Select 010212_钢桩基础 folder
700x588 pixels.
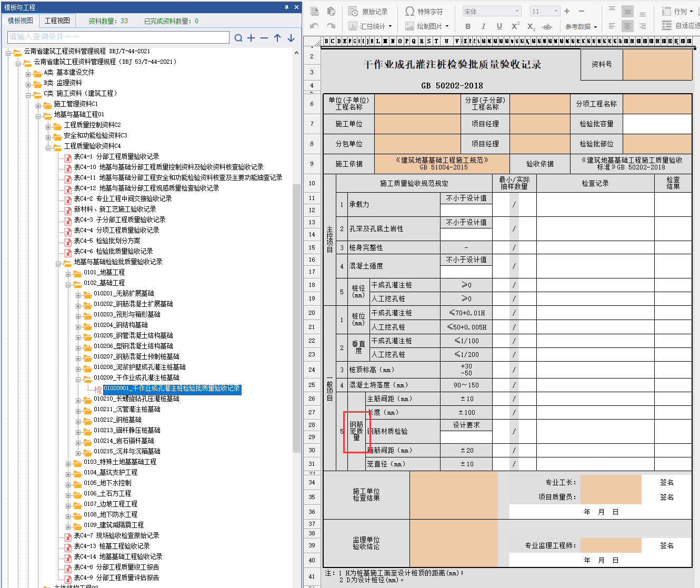click(x=117, y=420)
